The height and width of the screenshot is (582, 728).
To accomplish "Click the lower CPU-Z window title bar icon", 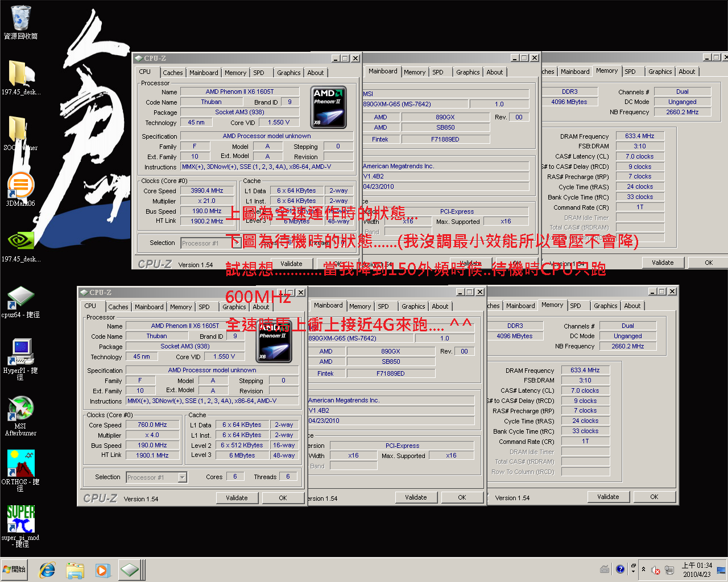I will (84, 293).
